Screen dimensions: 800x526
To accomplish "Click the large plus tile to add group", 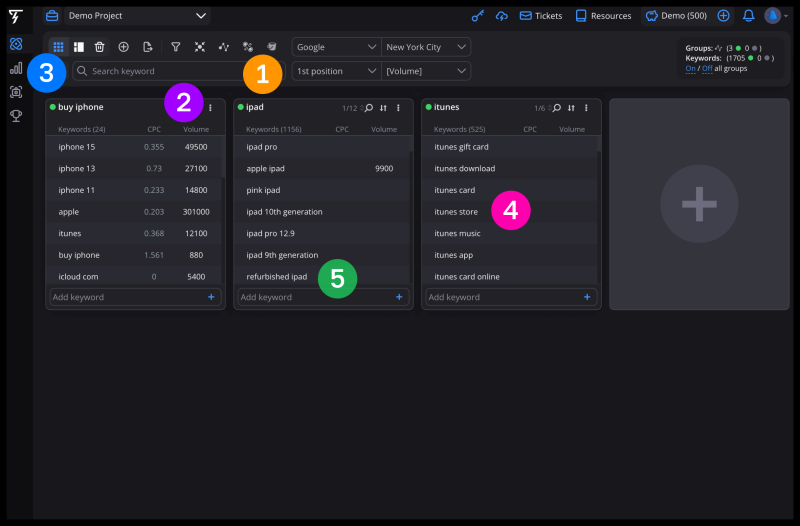I will point(698,204).
